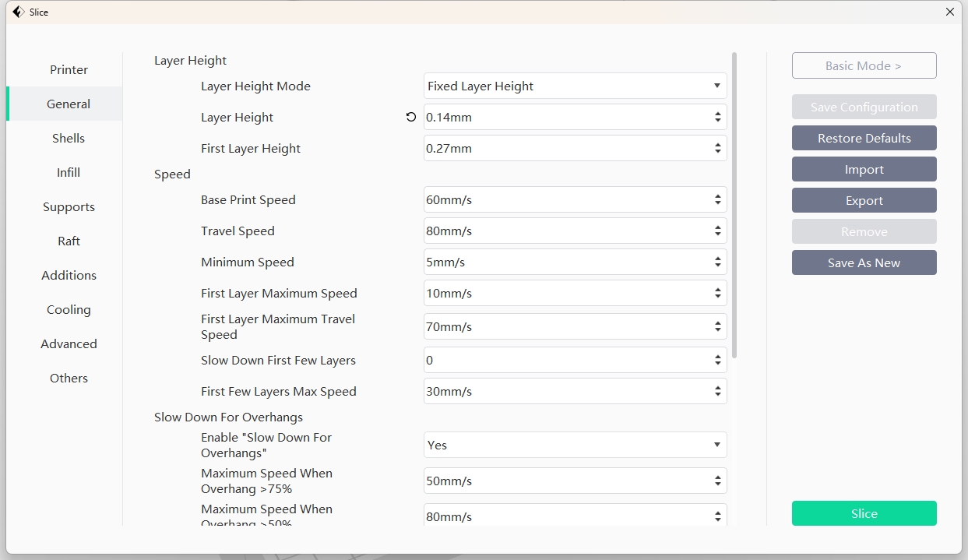Click Save As New button
Image resolution: width=968 pixels, height=560 pixels.
(x=864, y=263)
